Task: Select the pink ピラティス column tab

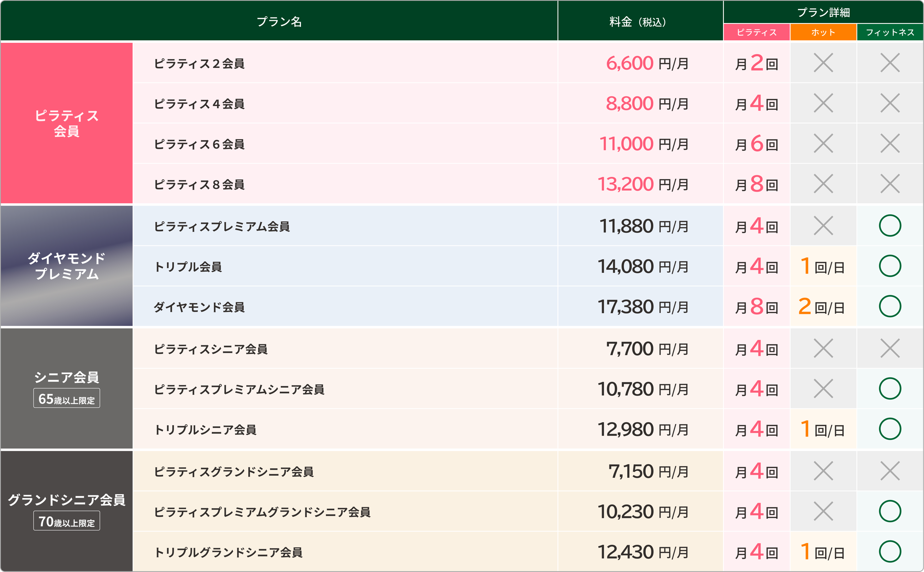Action: [x=756, y=32]
